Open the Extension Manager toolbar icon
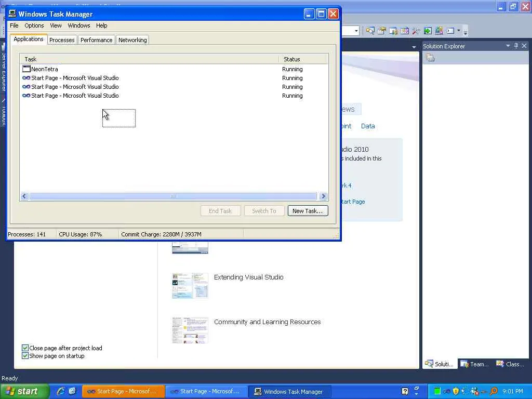Screen dimensions: 532x399 click(x=439, y=31)
